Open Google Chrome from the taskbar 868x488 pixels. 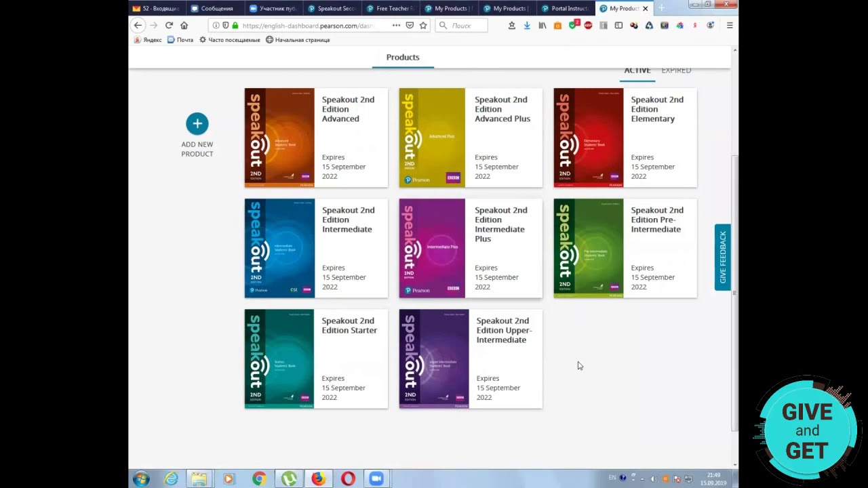pos(259,479)
